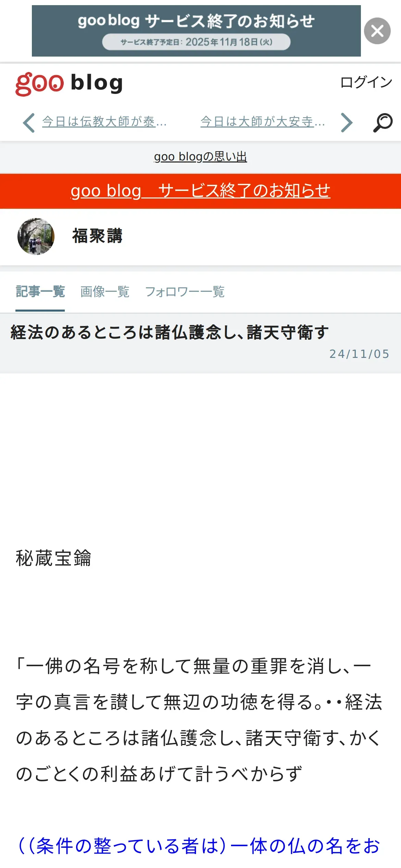This screenshot has height=868, width=401.
Task: Open the ログイン login link
Action: click(x=366, y=82)
